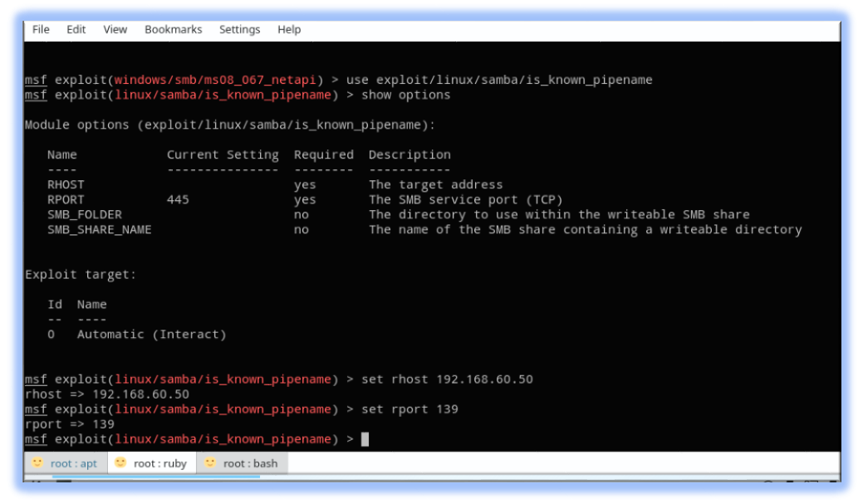Image resolution: width=863 pixels, height=504 pixels.
Task: Click the 'Required' column header
Action: pos(324,155)
